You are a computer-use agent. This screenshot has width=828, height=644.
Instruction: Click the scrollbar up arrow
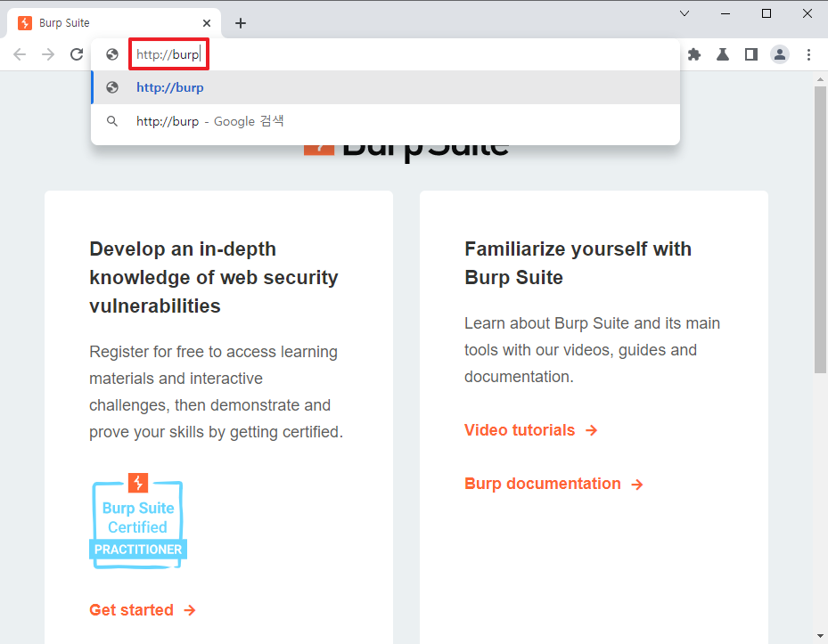tap(820, 79)
